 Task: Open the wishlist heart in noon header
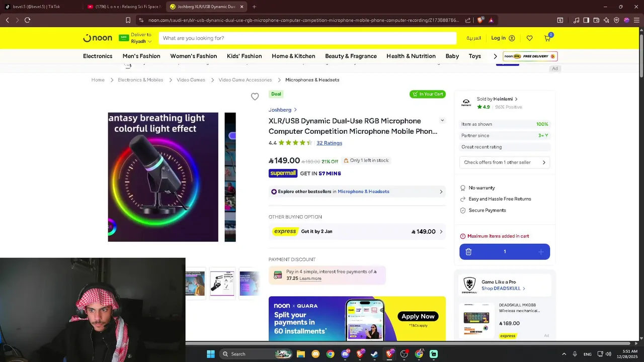pyautogui.click(x=529, y=38)
